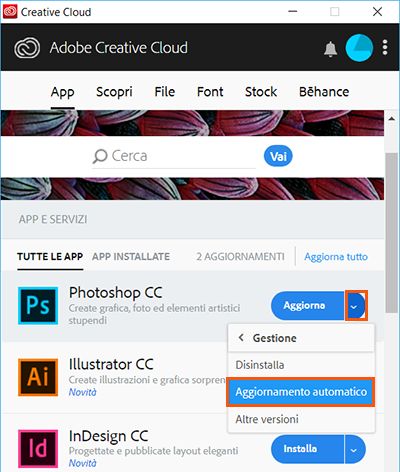Switch to the File tab
400x472 pixels.
(165, 92)
